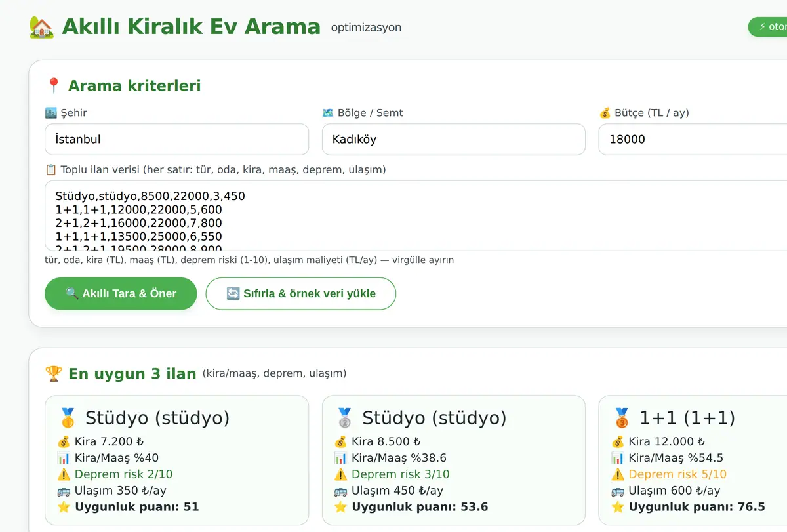Click star icon next to Uygunluk puanı: 51
The width and height of the screenshot is (787, 532).
tap(64, 506)
